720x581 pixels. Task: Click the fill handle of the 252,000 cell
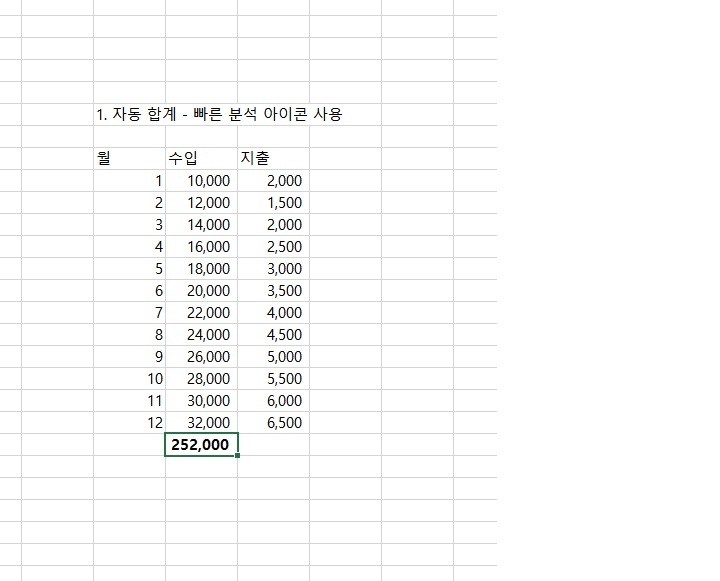coord(237,456)
